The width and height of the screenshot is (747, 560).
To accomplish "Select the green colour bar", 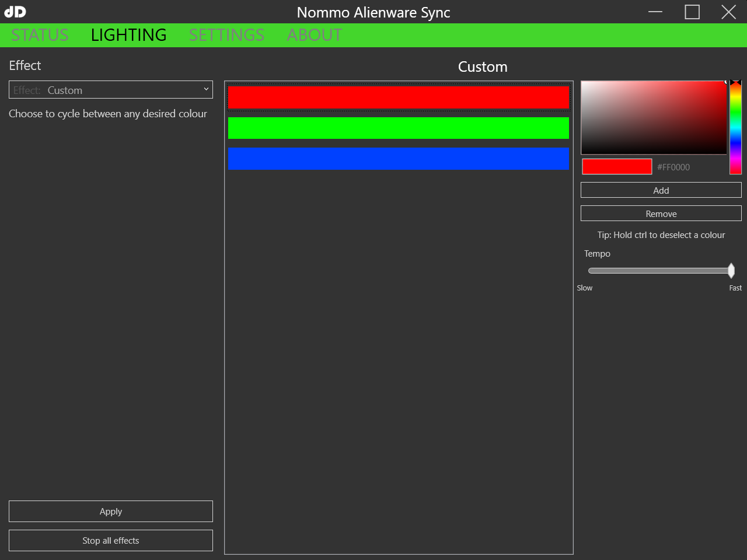I will [399, 128].
